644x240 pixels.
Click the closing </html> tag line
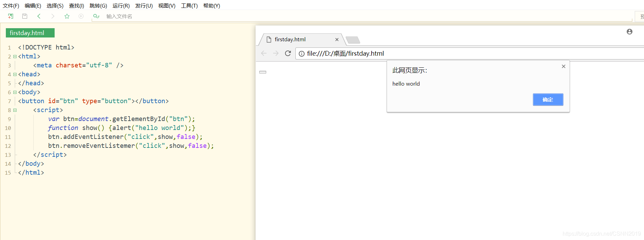pyautogui.click(x=31, y=173)
